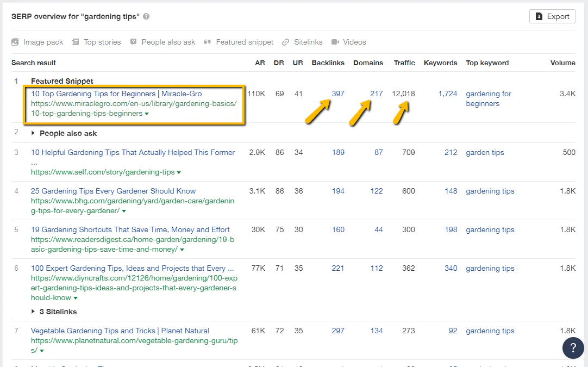Click the Top stories newspaper icon
Image resolution: width=588 pixels, height=367 pixels.
click(x=76, y=42)
